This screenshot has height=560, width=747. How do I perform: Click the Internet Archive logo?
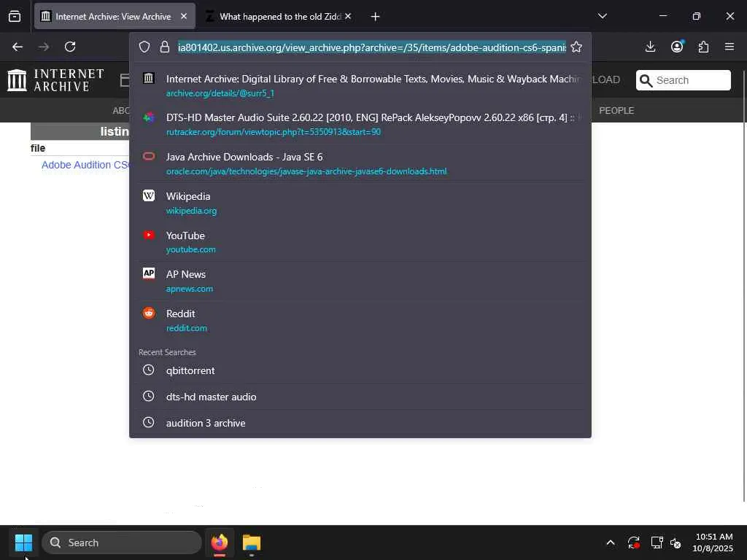pos(55,80)
